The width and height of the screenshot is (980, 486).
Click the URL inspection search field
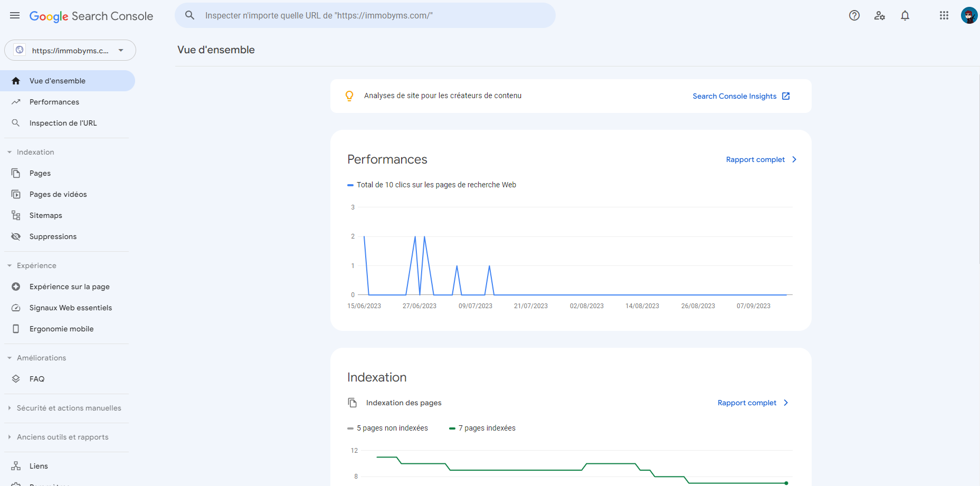369,15
